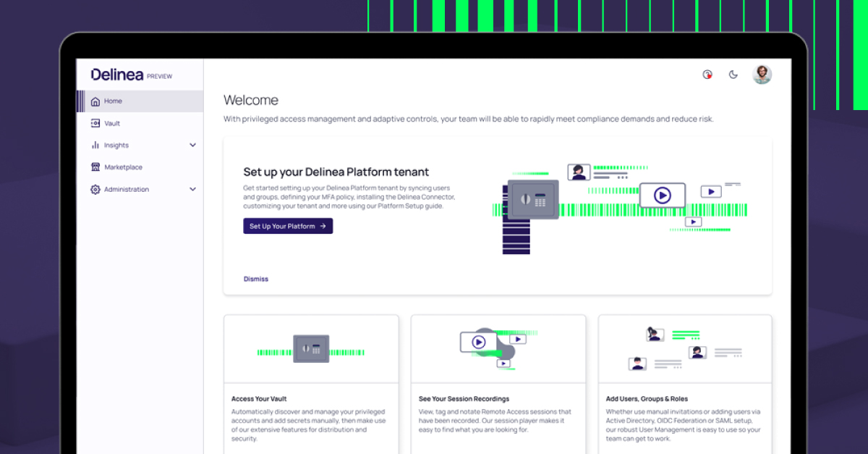Click the Add Users, Groups & Roles heading
The height and width of the screenshot is (454, 868).
pyautogui.click(x=647, y=399)
